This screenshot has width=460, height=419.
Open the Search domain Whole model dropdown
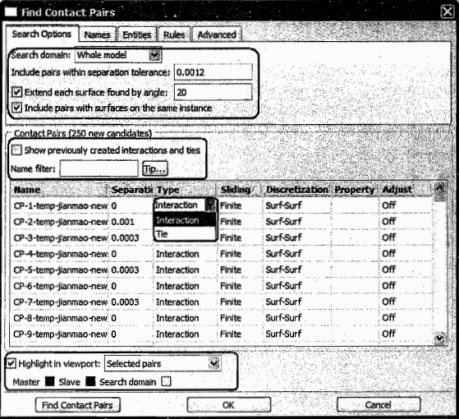click(154, 55)
